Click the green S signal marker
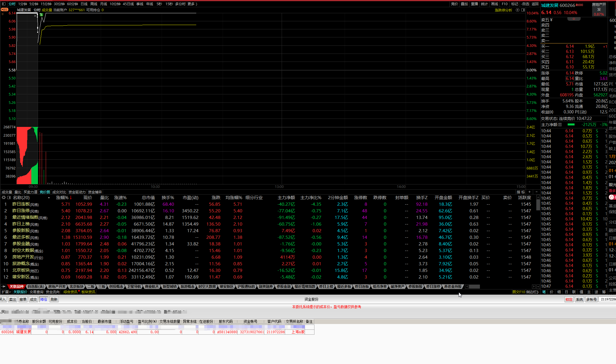This screenshot has width=616, height=364. coord(41,14)
